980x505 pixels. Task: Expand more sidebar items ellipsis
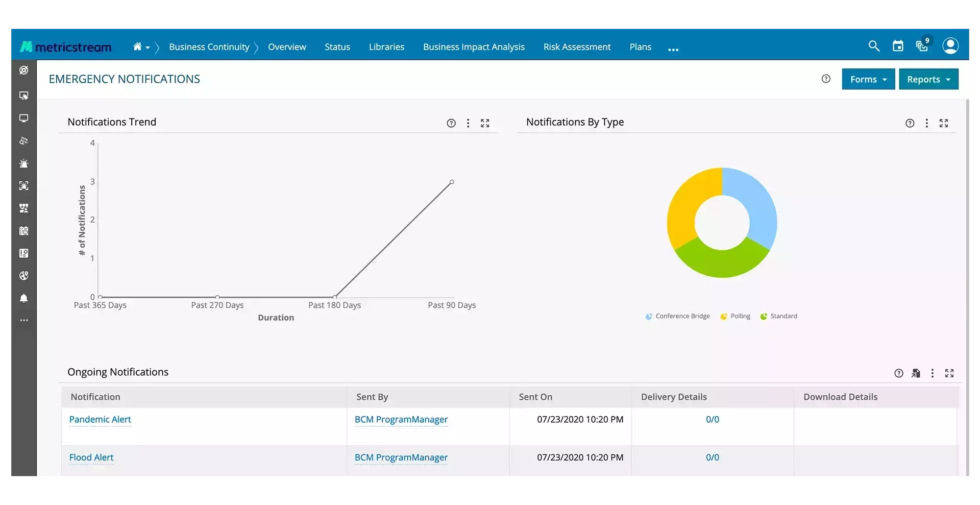[24, 320]
